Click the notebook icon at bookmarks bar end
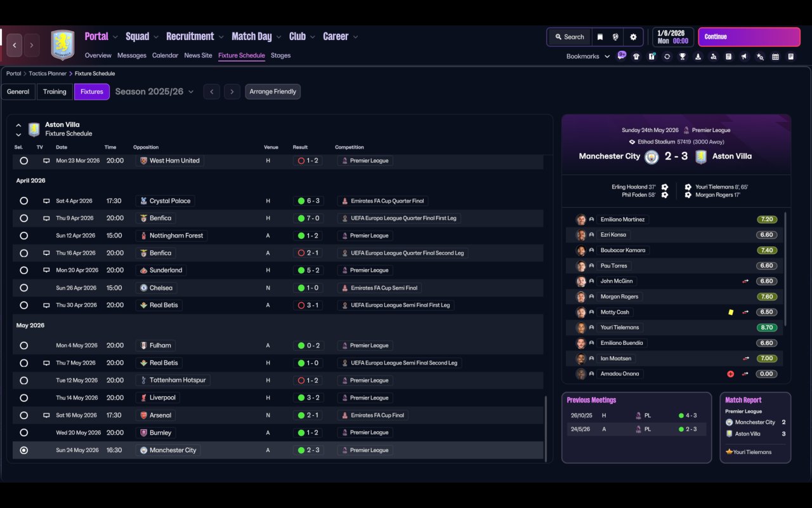 click(x=790, y=57)
